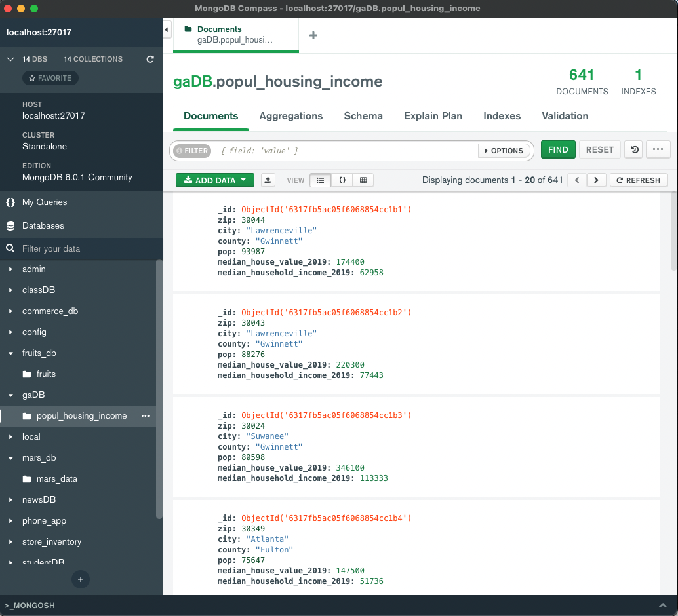Viewport: 678px width, 616px height.
Task: Open the ADD DATA dropdown
Action: tap(214, 180)
